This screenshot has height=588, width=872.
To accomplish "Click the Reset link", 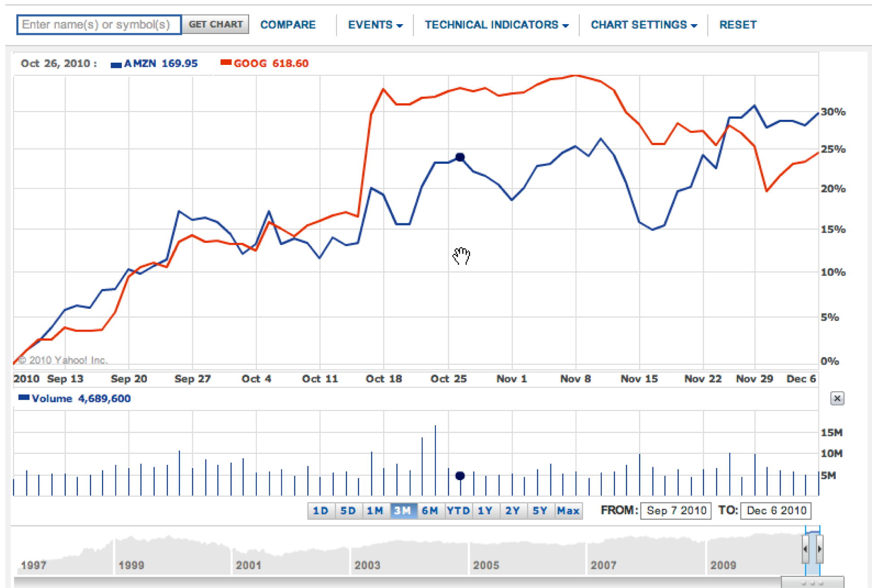I will tap(738, 25).
